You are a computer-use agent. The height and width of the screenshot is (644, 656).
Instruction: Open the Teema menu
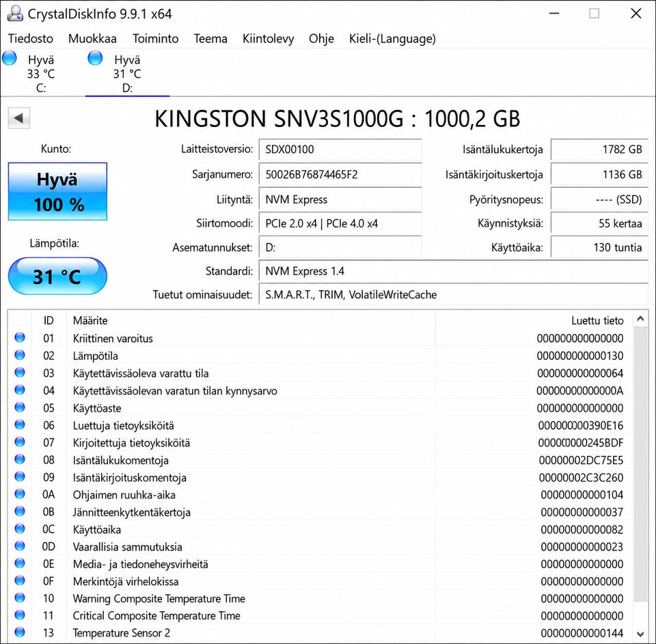point(210,39)
